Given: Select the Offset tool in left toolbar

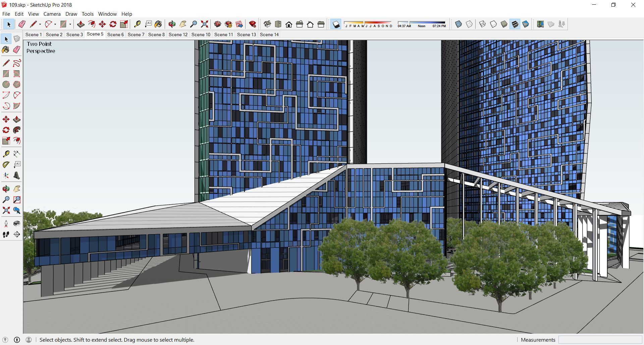Looking at the screenshot, I should [17, 141].
